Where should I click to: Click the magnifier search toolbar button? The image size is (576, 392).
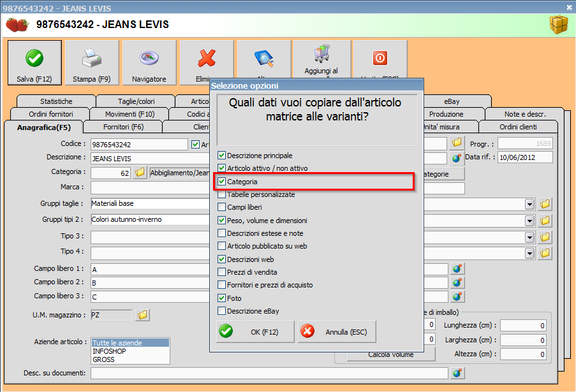tap(264, 59)
